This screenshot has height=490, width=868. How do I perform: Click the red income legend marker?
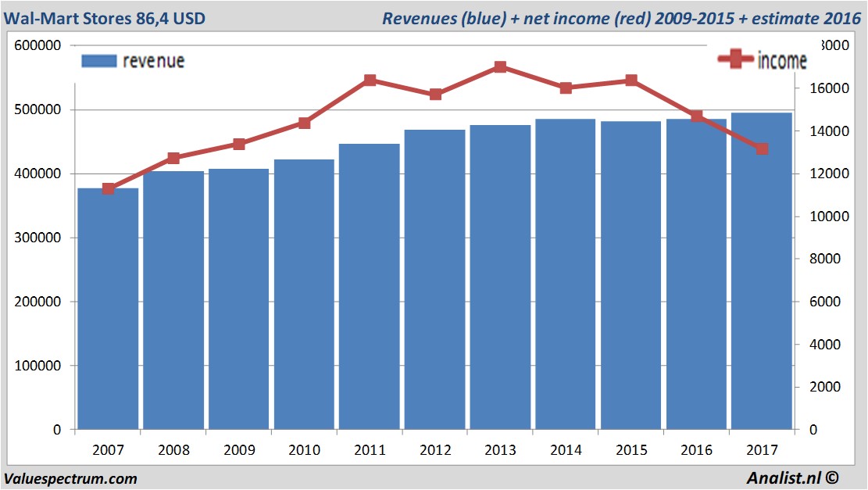[x=735, y=59]
